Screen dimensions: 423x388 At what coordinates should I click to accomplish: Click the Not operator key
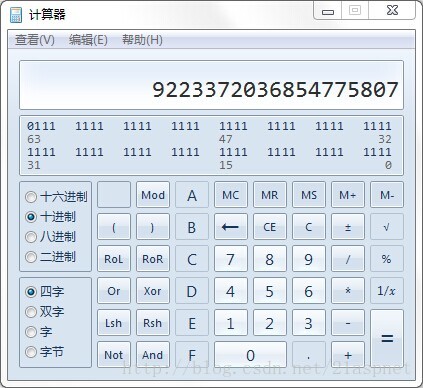[114, 355]
